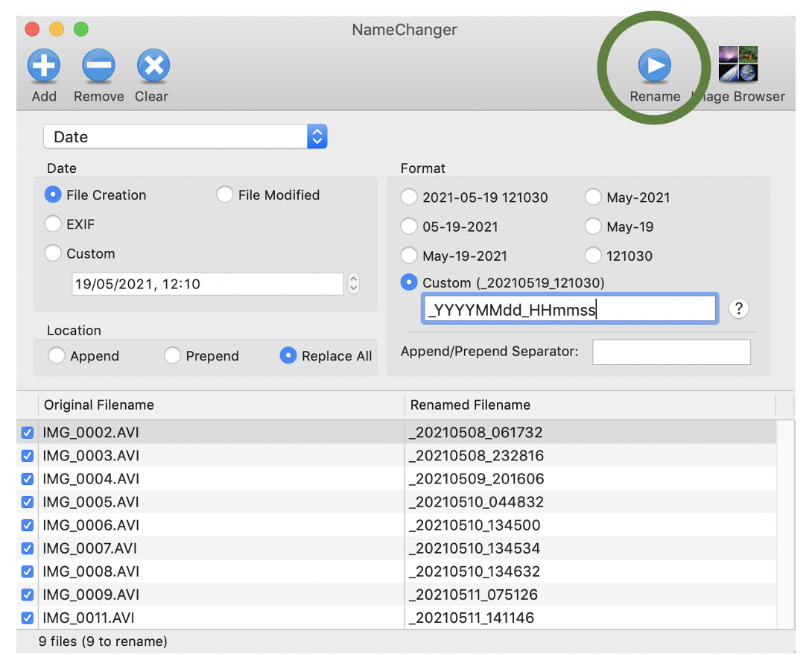This screenshot has height=666, width=812.
Task: Uncheck the IMG_0003.AVI checkbox
Action: pos(28,456)
